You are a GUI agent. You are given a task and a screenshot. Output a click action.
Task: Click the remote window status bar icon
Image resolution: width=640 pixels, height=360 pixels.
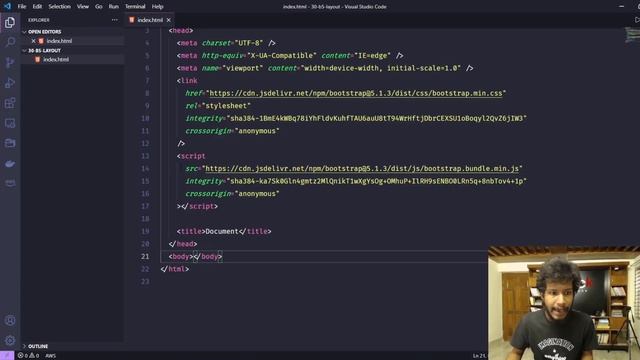coord(7,356)
